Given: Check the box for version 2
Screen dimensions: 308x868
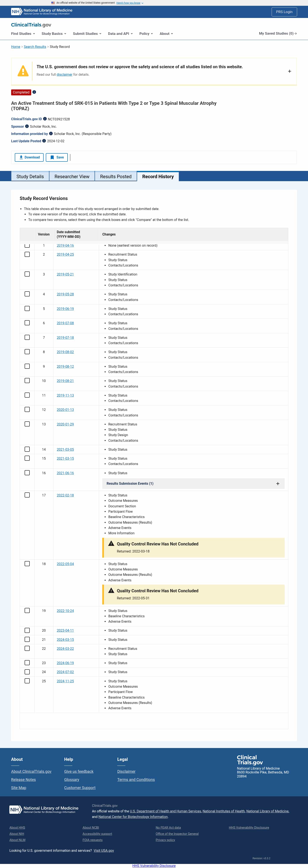Looking at the screenshot, I should [x=27, y=254].
